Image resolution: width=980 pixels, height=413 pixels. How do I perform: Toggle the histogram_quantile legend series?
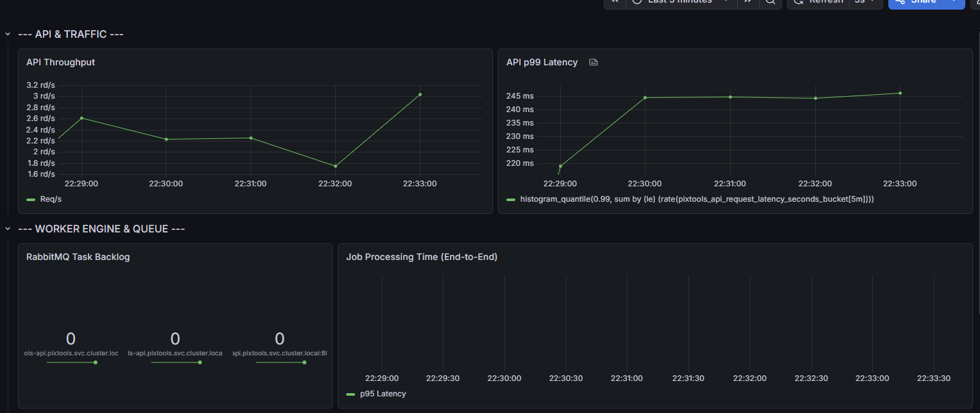point(697,199)
